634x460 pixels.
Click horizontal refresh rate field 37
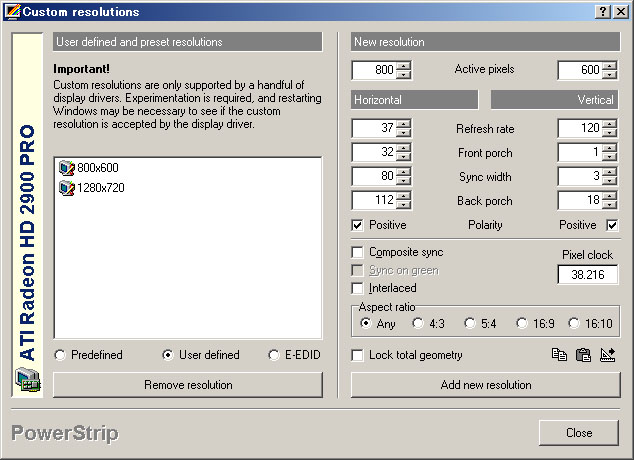coord(374,128)
